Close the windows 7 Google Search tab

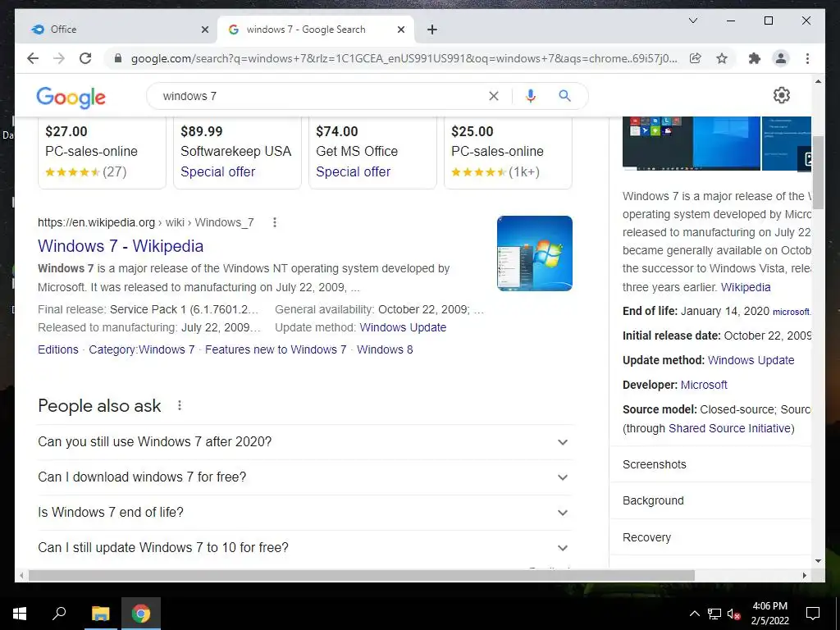click(x=400, y=30)
